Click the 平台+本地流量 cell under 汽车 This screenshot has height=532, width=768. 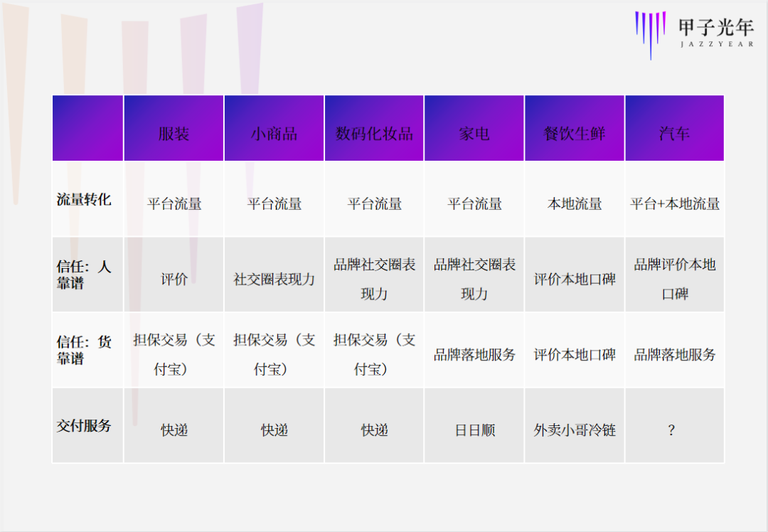674,204
